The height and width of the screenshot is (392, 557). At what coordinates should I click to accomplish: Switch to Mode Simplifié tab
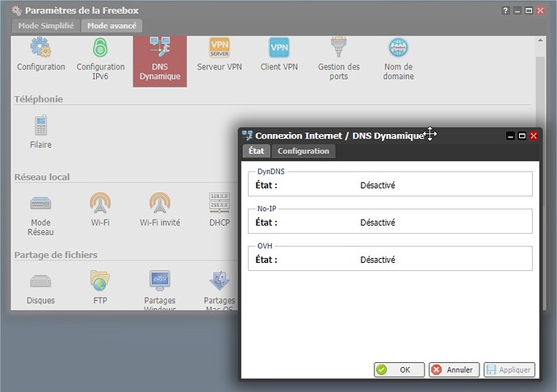(x=46, y=26)
